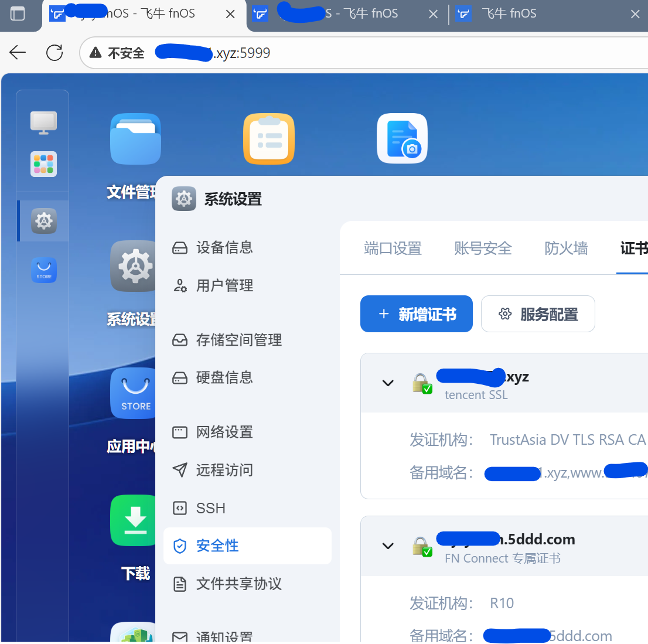Close the first browser tab
The height and width of the screenshot is (644, 648).
click(x=230, y=14)
